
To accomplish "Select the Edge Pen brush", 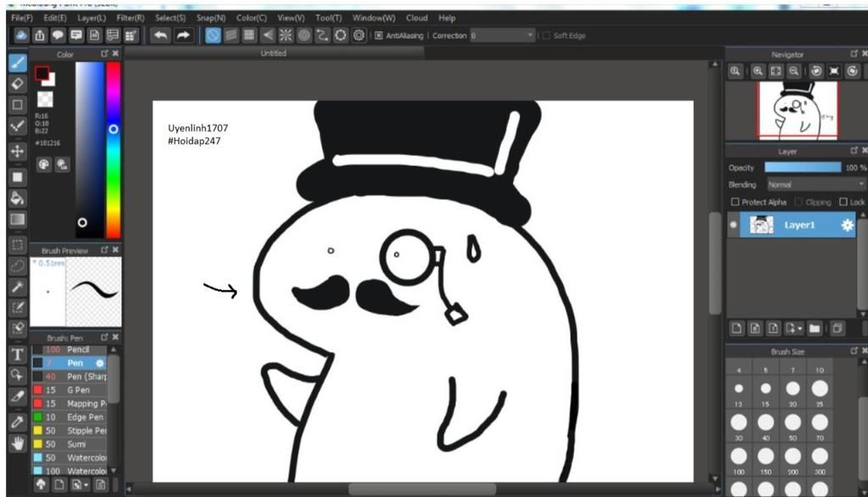I will click(70, 417).
